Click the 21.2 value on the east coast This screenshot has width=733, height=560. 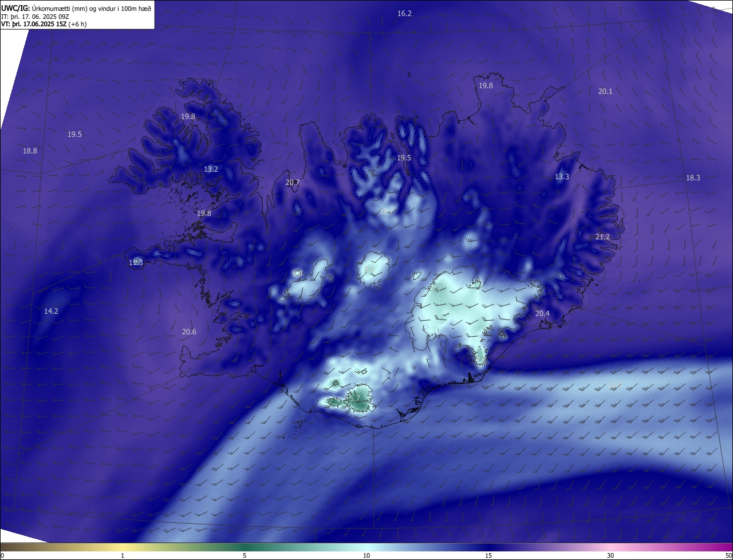pos(602,236)
